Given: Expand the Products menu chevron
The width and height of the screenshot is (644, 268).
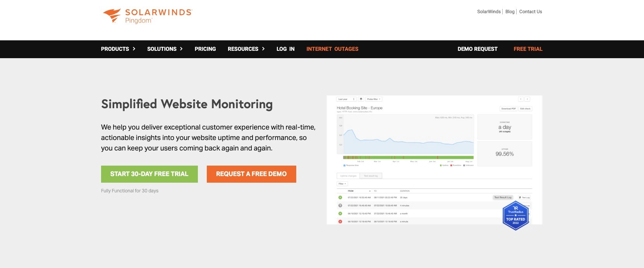Looking at the screenshot, I should (x=134, y=49).
